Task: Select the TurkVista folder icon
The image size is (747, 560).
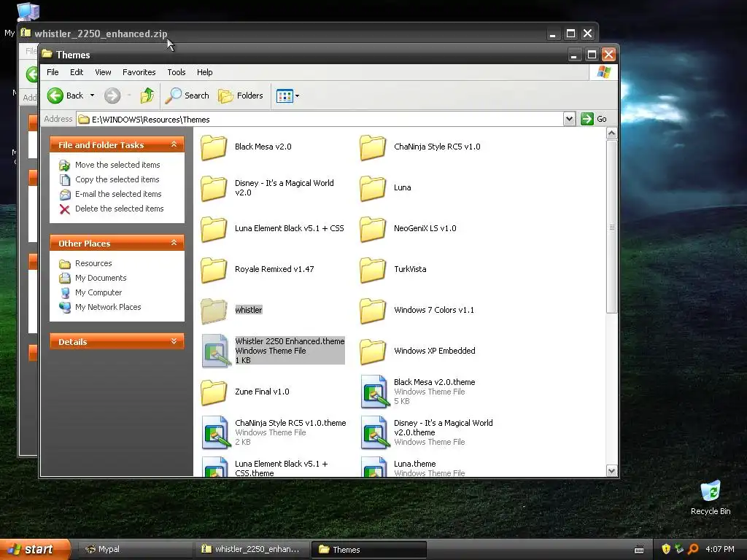Action: 373,270
